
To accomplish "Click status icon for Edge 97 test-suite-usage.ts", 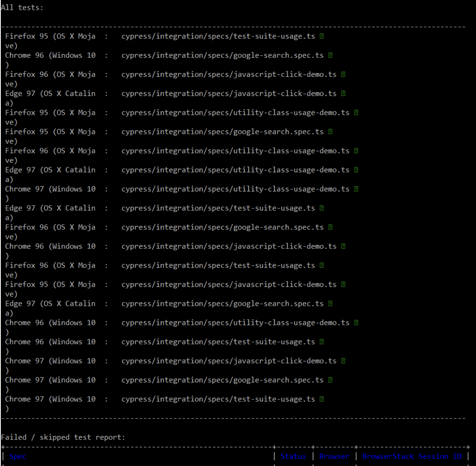I will tap(322, 208).
